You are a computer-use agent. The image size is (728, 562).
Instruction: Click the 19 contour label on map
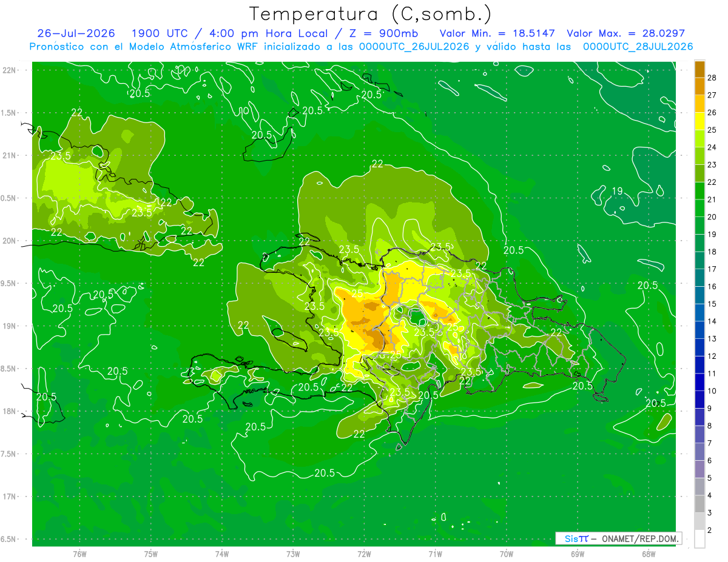[617, 192]
